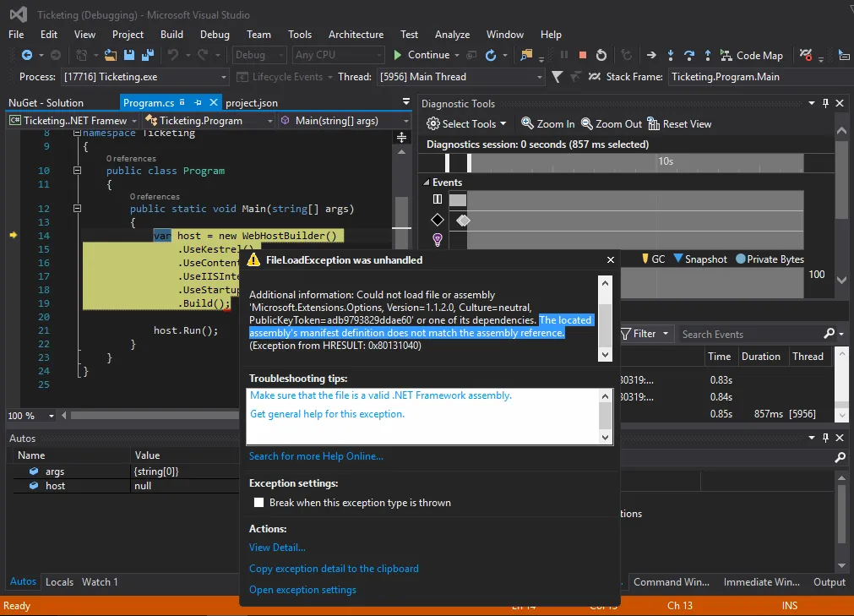The width and height of the screenshot is (854, 616).
Task: Open the Thread dropdown showing Main Thread
Action: (538, 77)
